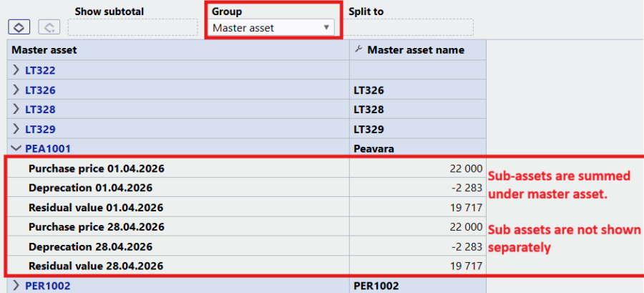The width and height of the screenshot is (644, 293).
Task: Select the Deprecation 28.04.2026 row label
Action: (x=90, y=246)
